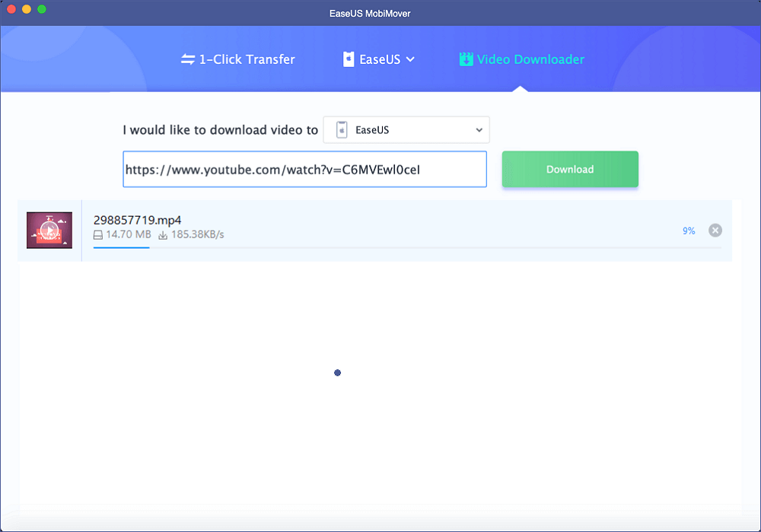Switch to the 1-Click Transfer tab

(x=247, y=59)
